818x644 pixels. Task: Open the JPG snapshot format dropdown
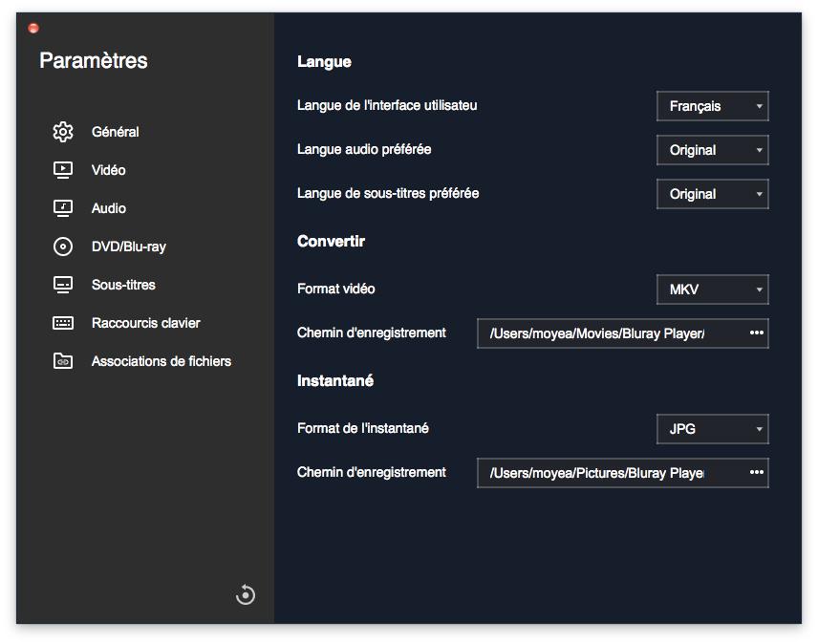point(713,429)
